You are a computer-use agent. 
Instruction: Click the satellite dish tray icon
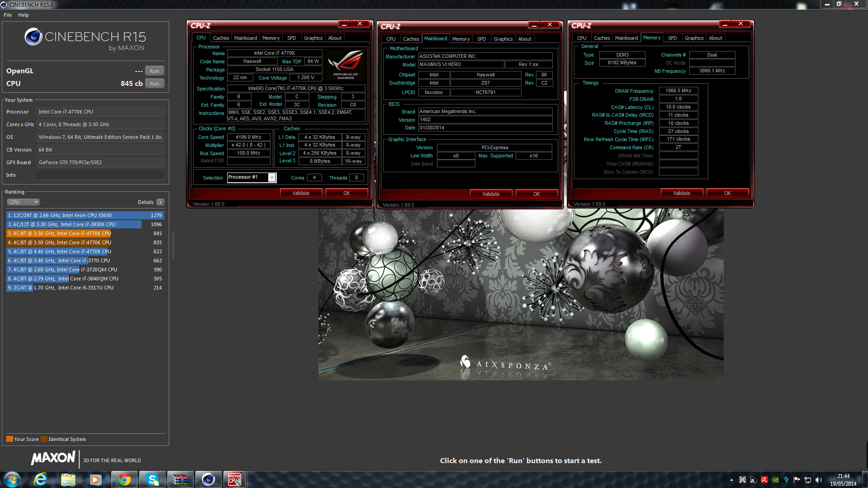click(x=753, y=480)
